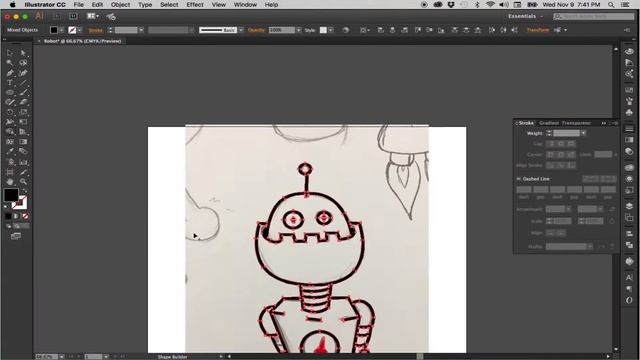This screenshot has height=360, width=640.
Task: Select the Pen tool
Action: coord(10,73)
